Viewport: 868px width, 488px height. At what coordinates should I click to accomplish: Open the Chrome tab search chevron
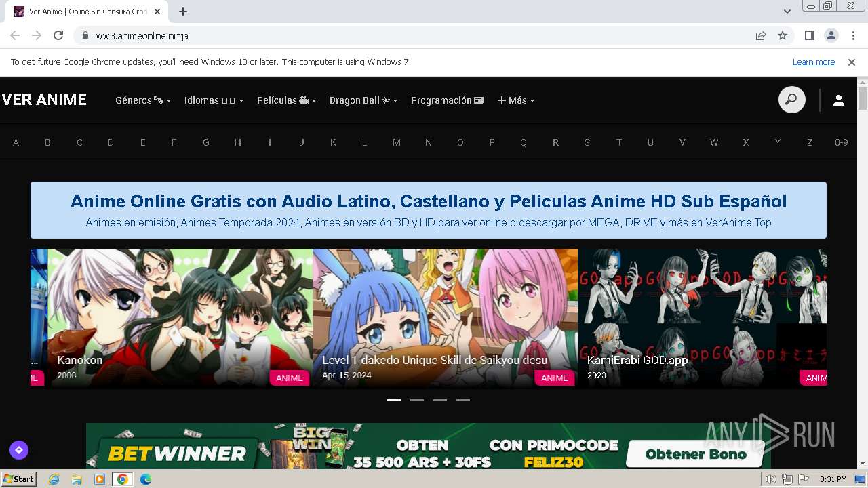coord(787,12)
